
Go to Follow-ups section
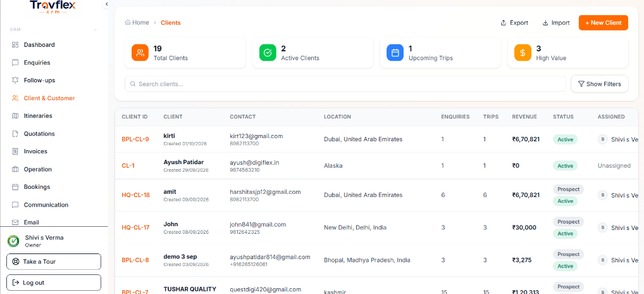coord(39,80)
